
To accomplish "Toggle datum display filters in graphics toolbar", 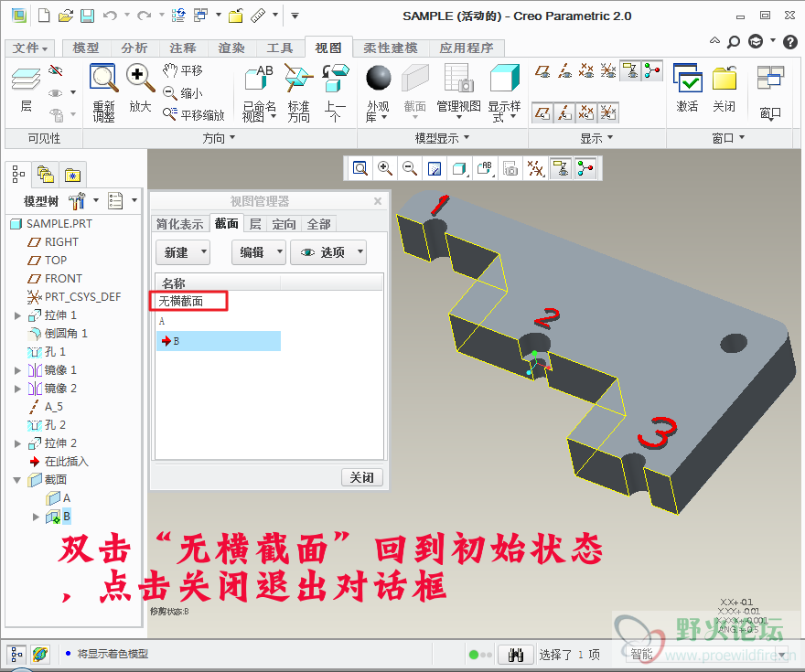I will tap(535, 168).
